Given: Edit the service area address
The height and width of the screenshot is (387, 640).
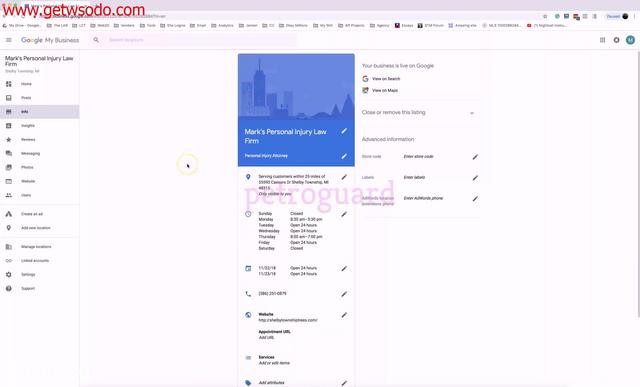Looking at the screenshot, I should click(344, 177).
